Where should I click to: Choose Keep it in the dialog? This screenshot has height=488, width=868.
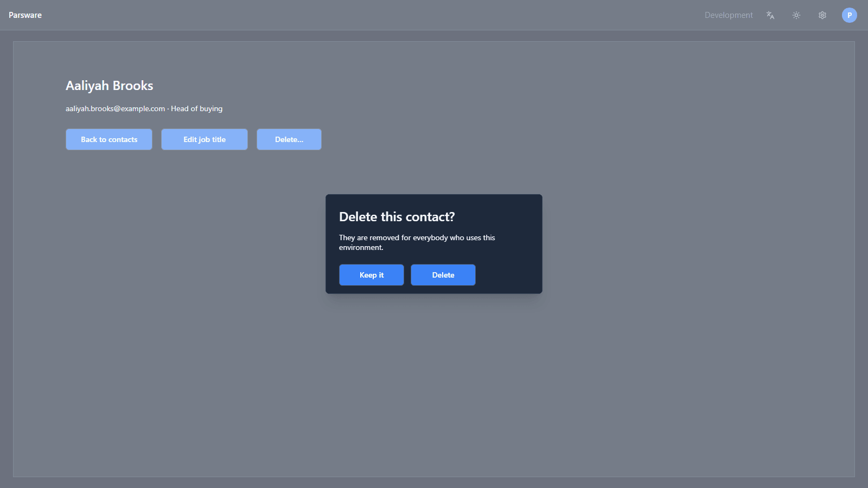[372, 275]
